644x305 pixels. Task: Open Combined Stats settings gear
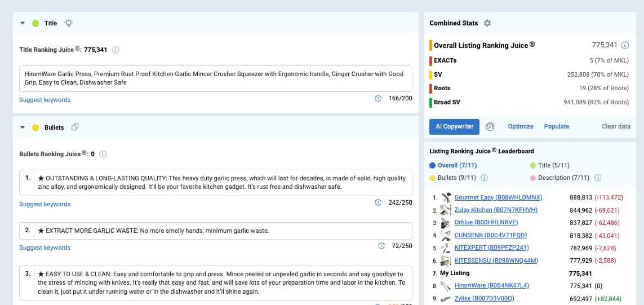(487, 23)
